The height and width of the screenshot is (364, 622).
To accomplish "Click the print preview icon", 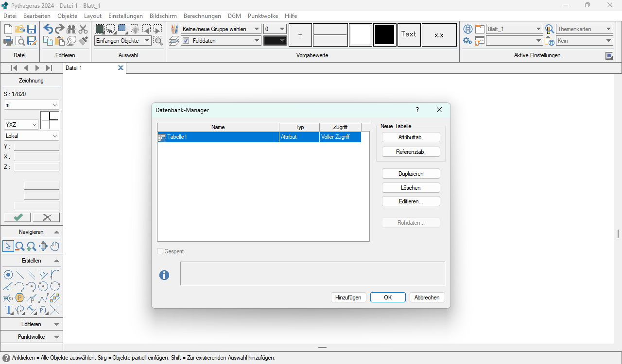I will click(20, 41).
